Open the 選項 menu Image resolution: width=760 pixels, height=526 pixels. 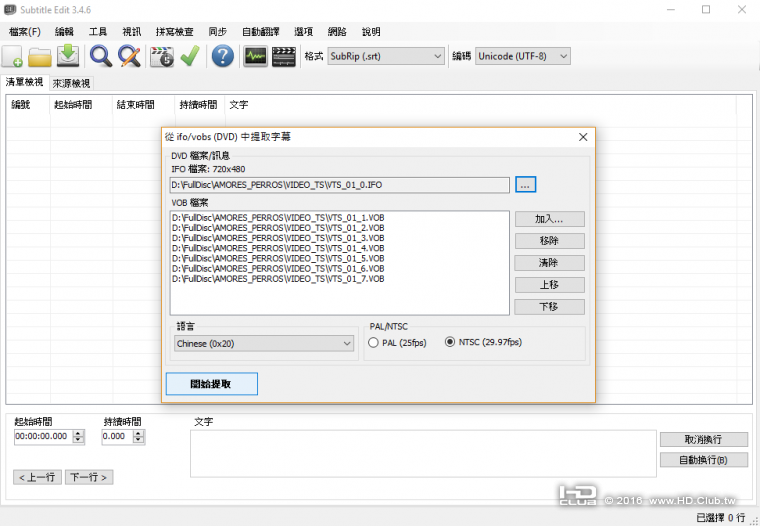pyautogui.click(x=303, y=32)
